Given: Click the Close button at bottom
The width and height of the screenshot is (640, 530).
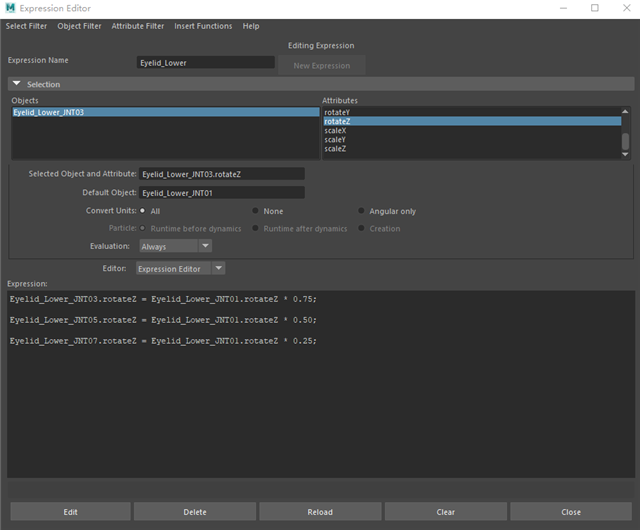Looking at the screenshot, I should coord(571,512).
